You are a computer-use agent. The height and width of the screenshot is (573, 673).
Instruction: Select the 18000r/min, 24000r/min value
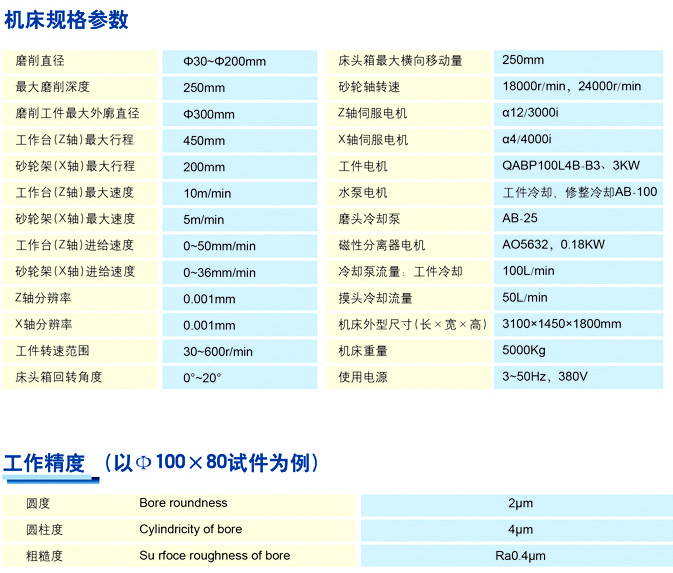click(x=571, y=86)
